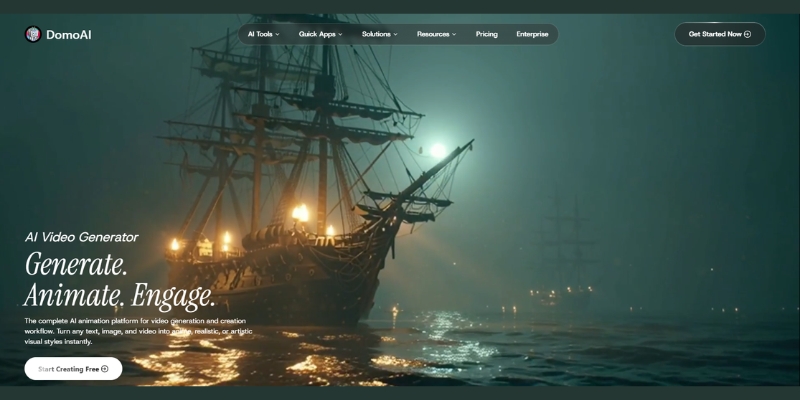Click the 'complete AI animation platform' description

138,331
